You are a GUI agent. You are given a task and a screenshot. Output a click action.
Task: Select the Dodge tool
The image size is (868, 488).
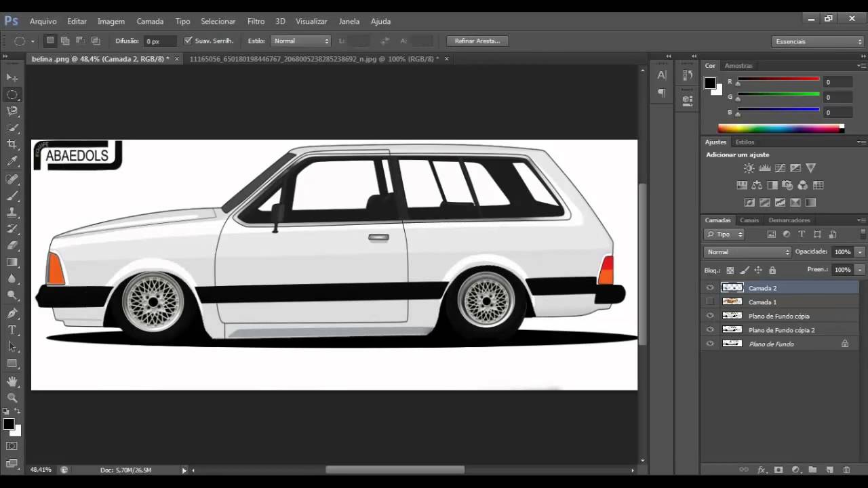coord(12,296)
